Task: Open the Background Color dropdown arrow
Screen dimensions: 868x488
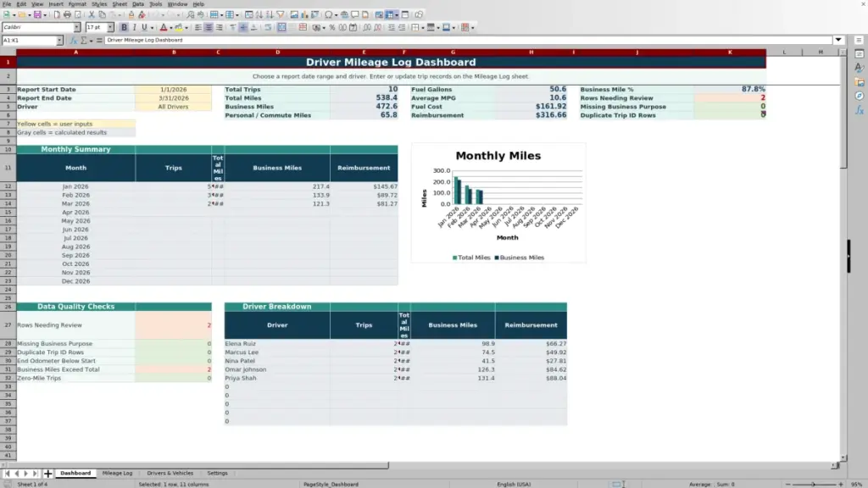Action: [186, 27]
